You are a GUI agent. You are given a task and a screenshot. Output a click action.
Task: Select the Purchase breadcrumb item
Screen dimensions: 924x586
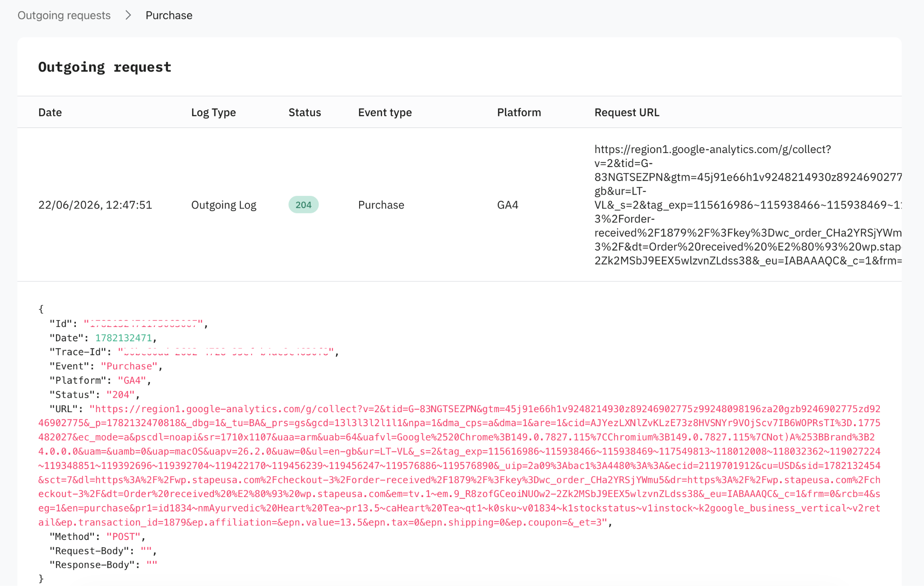169,15
